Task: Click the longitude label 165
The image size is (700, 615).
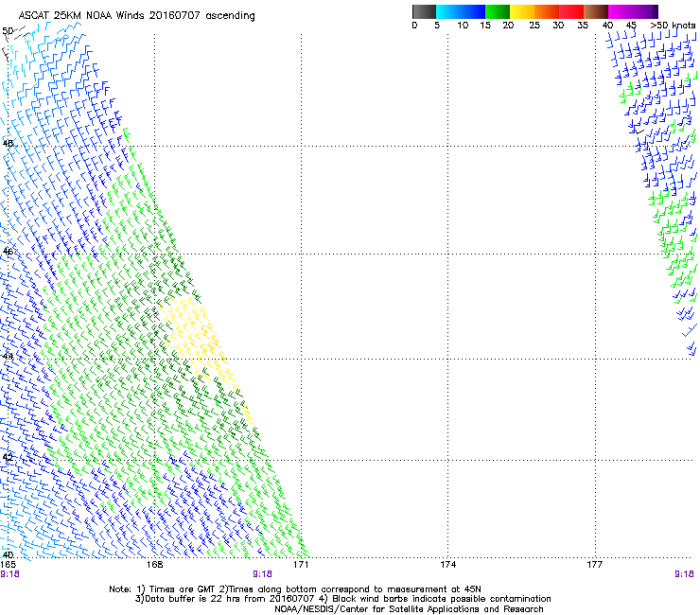Action: tap(8, 565)
